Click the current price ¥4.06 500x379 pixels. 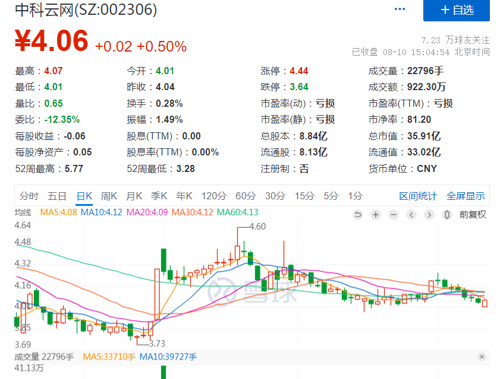52,41
